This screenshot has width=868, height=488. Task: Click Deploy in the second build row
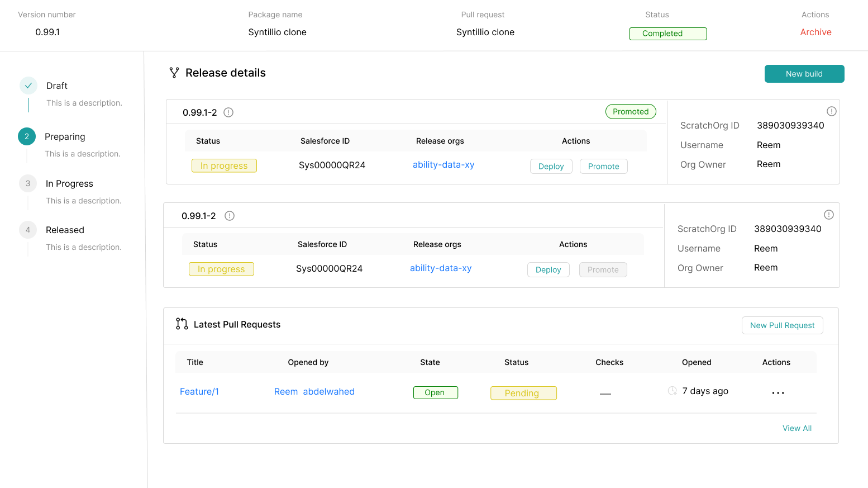click(x=548, y=270)
